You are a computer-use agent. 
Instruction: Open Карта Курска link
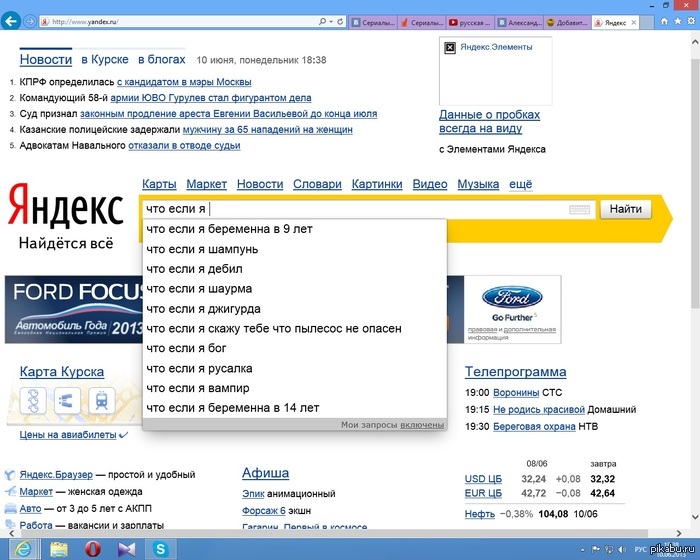tap(62, 372)
